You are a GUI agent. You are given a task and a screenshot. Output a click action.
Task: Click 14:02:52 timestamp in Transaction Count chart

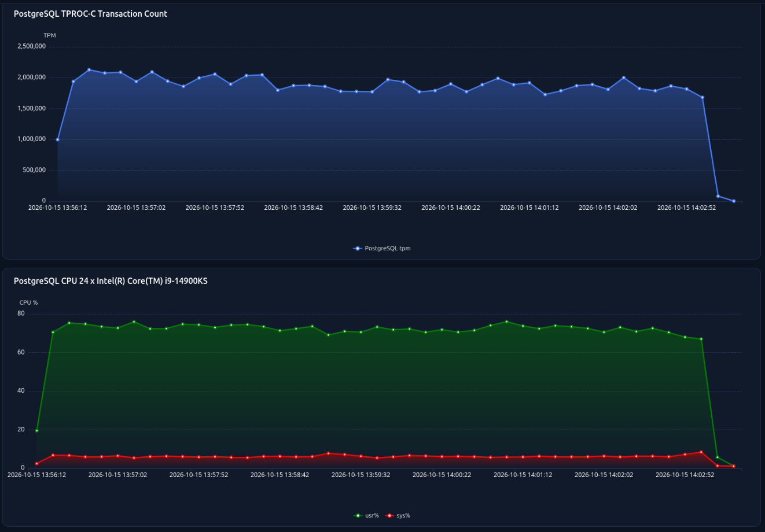[687, 208]
